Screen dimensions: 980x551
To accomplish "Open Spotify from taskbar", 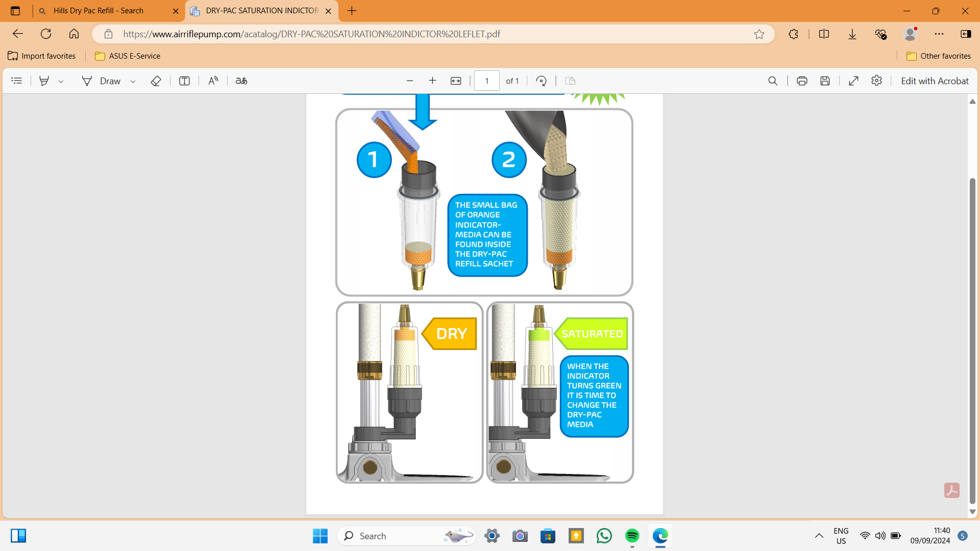I will click(632, 536).
